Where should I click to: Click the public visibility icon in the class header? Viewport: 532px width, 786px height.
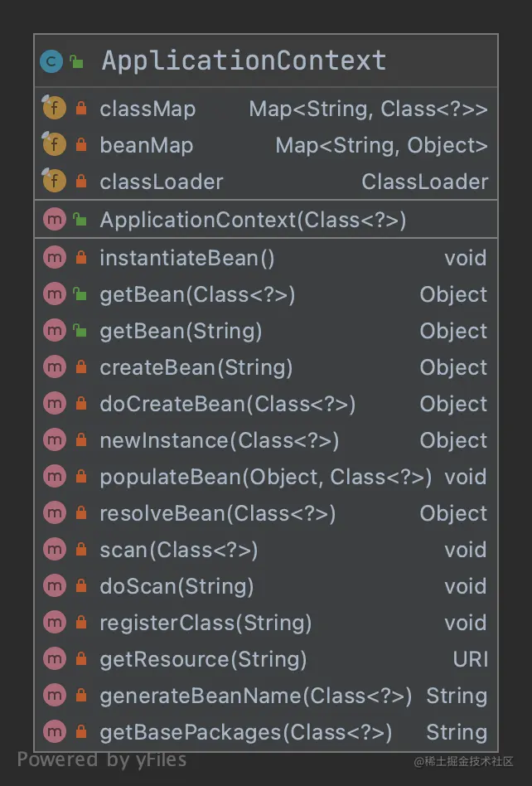76,61
